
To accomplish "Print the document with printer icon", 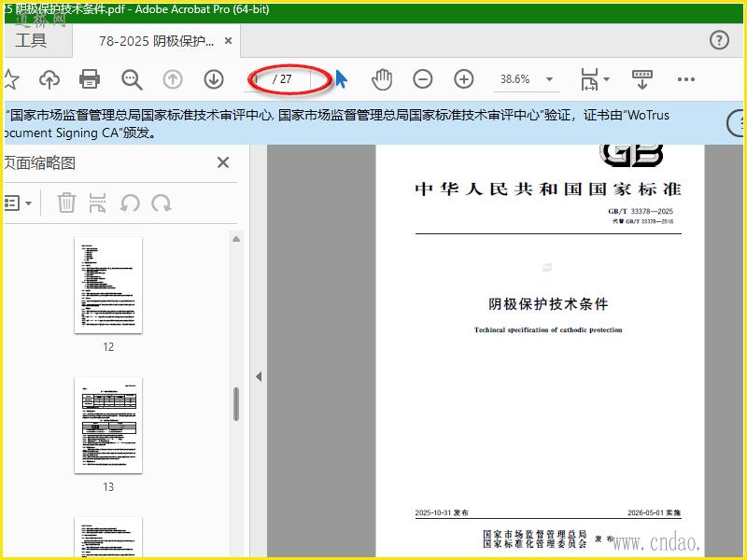I will click(90, 79).
